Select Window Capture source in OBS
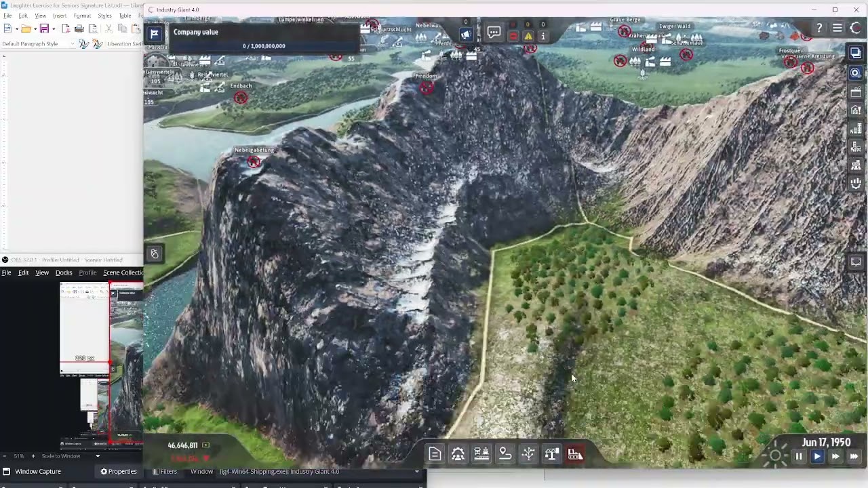 pyautogui.click(x=37, y=472)
